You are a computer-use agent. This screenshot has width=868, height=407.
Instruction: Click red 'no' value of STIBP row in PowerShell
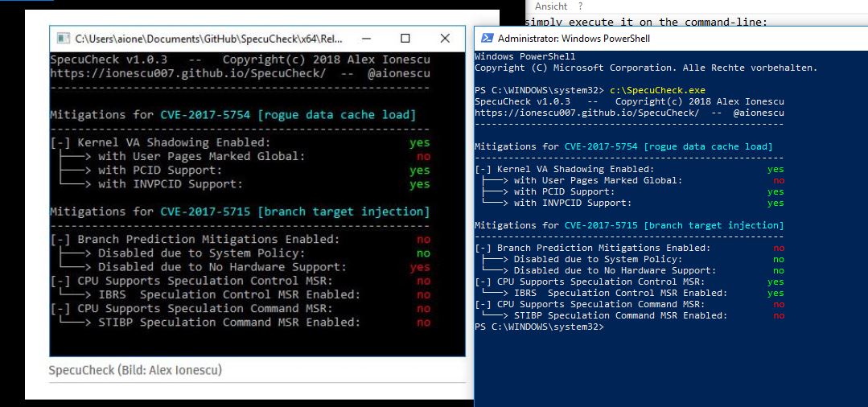click(779, 315)
